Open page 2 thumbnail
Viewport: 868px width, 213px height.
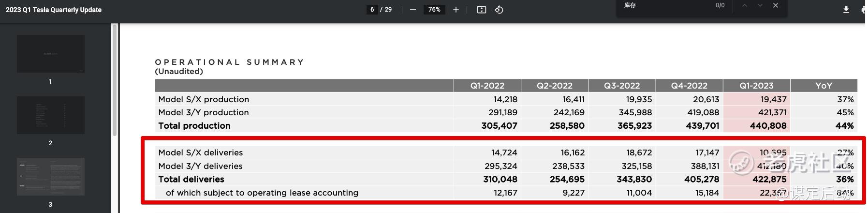pos(51,115)
